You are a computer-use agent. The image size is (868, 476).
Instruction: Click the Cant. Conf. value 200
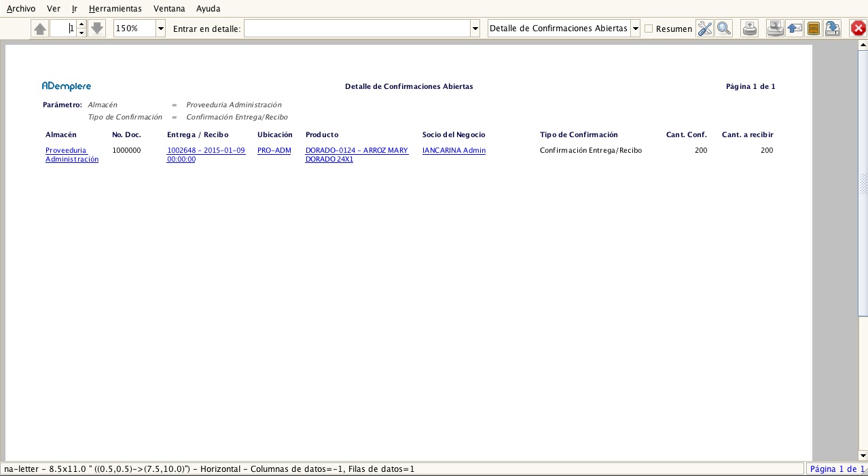click(x=701, y=151)
